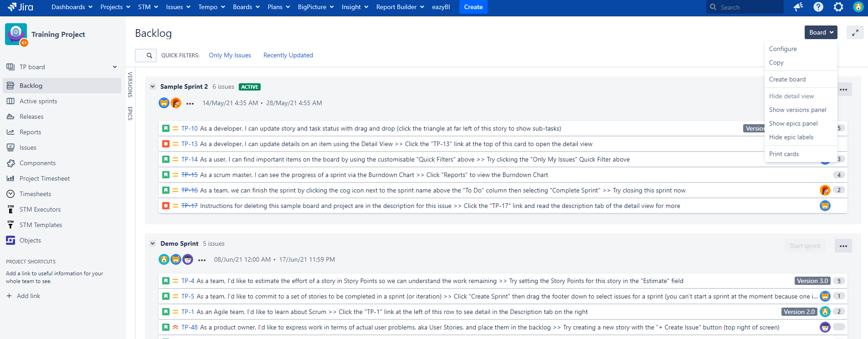The width and height of the screenshot is (868, 339).
Task: Open the user profile avatar in header
Action: tap(858, 7)
